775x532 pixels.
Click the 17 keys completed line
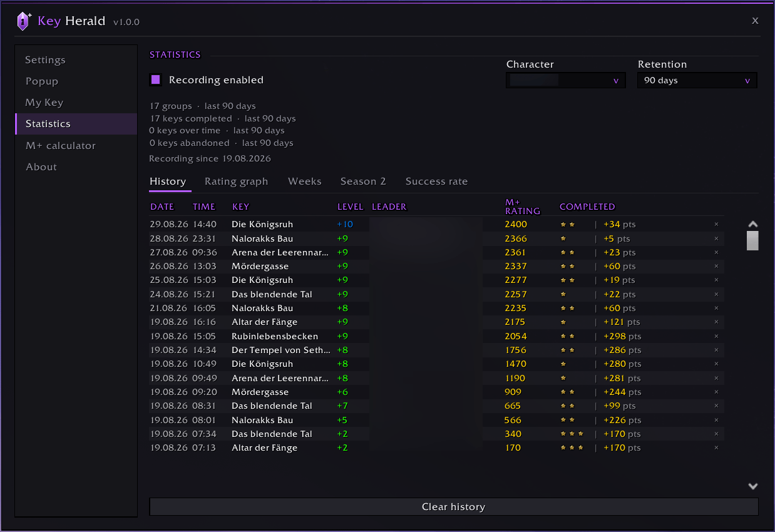(222, 118)
